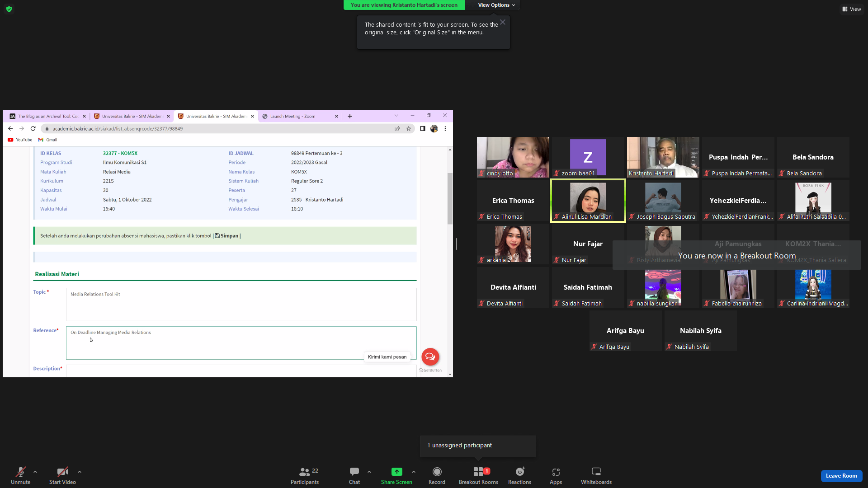The width and height of the screenshot is (868, 488).
Task: Open the YouTube bookmark
Action: [20, 140]
